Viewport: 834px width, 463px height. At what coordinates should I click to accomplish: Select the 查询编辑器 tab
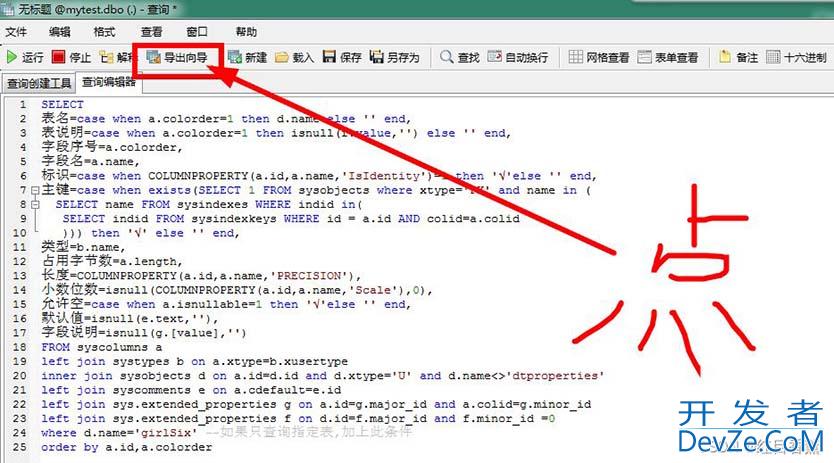[109, 82]
